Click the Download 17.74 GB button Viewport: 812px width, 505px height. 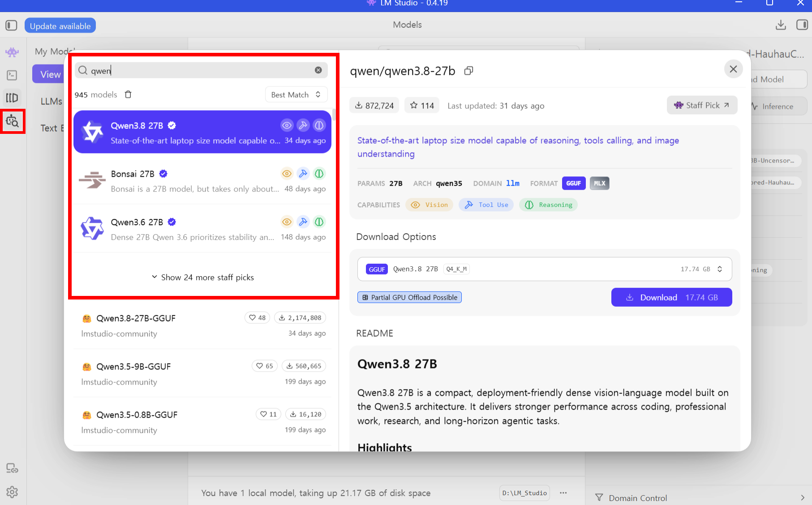[x=671, y=297]
